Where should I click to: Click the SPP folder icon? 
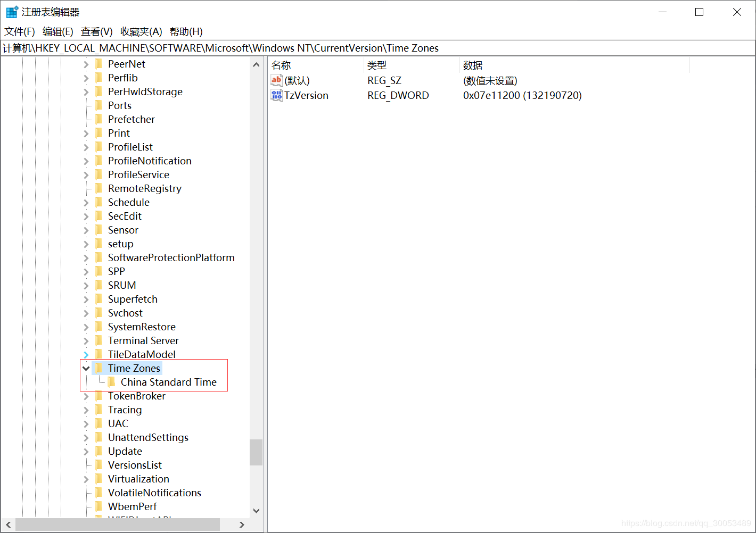click(98, 271)
